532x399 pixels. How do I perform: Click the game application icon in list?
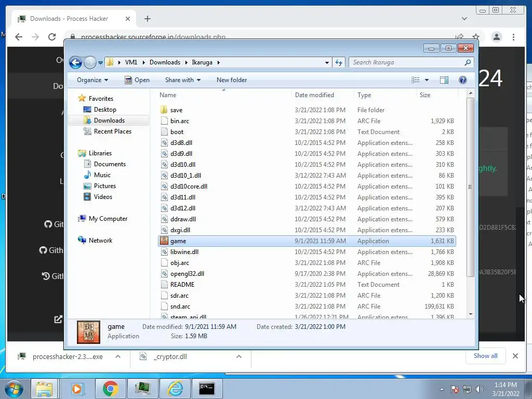(164, 241)
